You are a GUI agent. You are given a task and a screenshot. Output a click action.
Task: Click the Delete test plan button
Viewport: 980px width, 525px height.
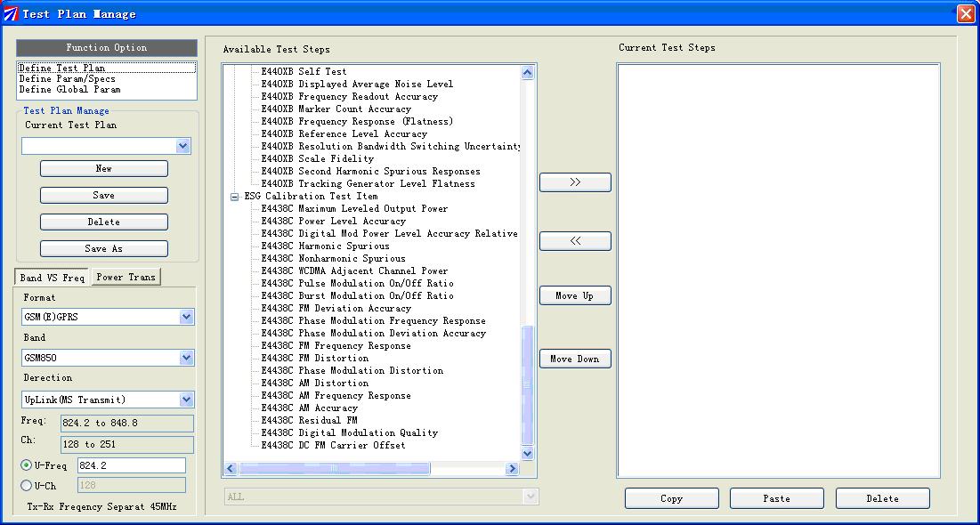coord(104,222)
